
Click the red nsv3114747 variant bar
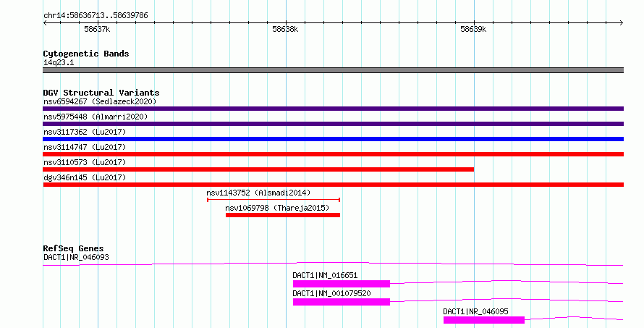(333, 154)
